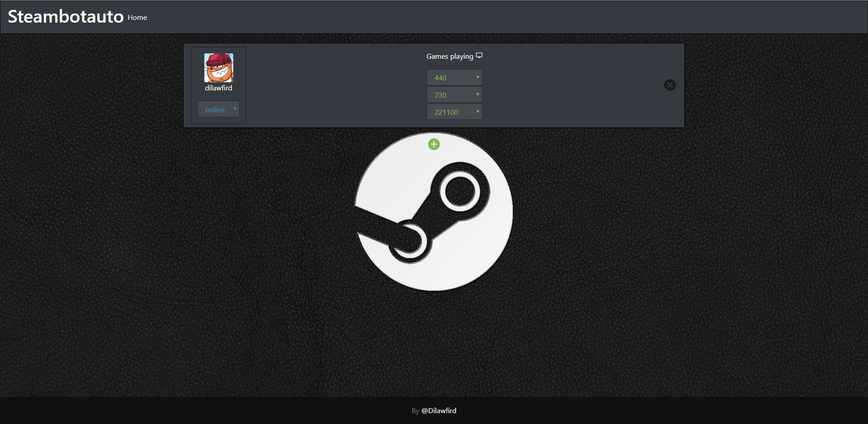
Task: Toggle game 730 in the Games playing list
Action: pos(454,94)
